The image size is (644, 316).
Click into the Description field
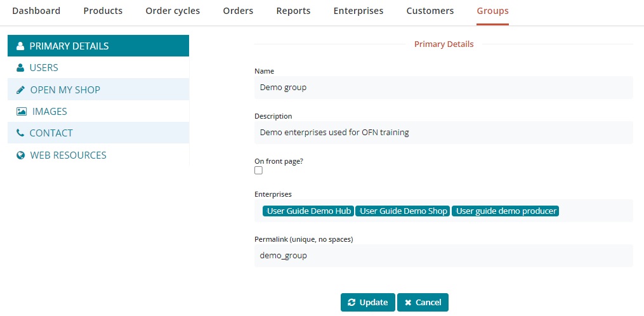[443, 133]
